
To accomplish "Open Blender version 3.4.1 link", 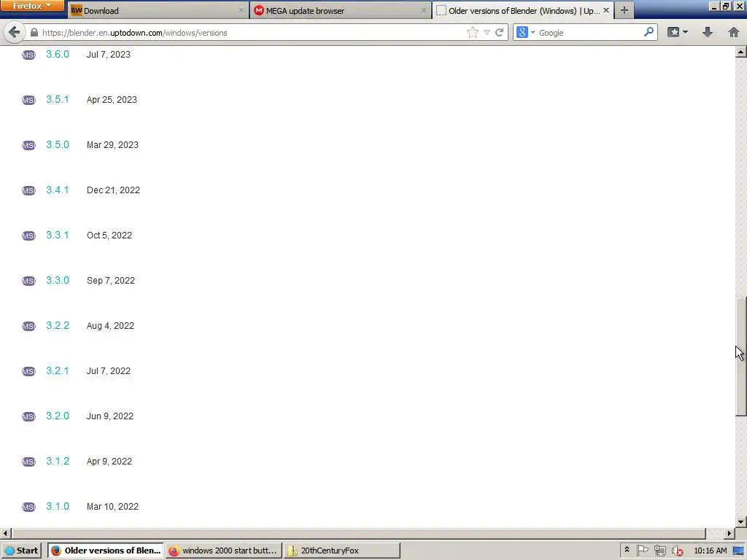I will (58, 190).
